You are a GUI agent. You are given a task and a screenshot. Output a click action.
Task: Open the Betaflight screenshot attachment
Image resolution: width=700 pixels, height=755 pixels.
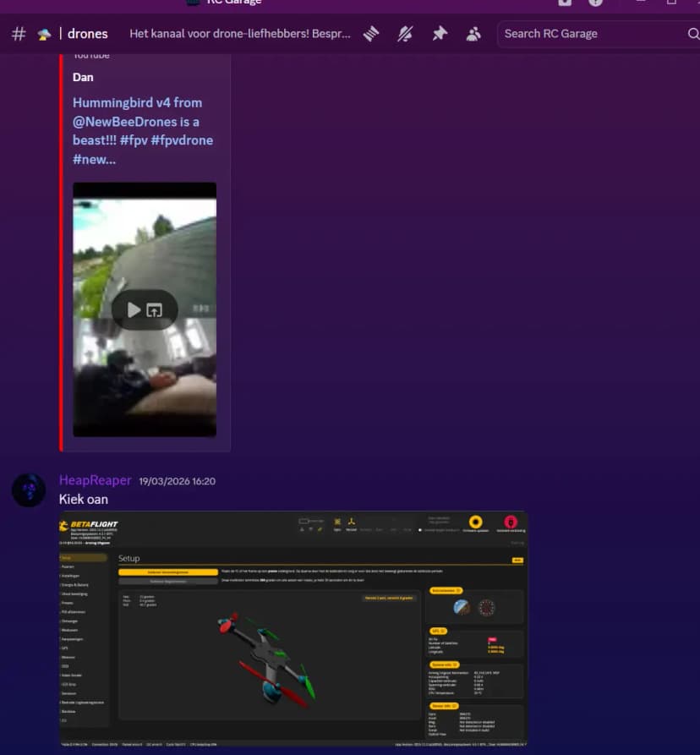(293, 629)
